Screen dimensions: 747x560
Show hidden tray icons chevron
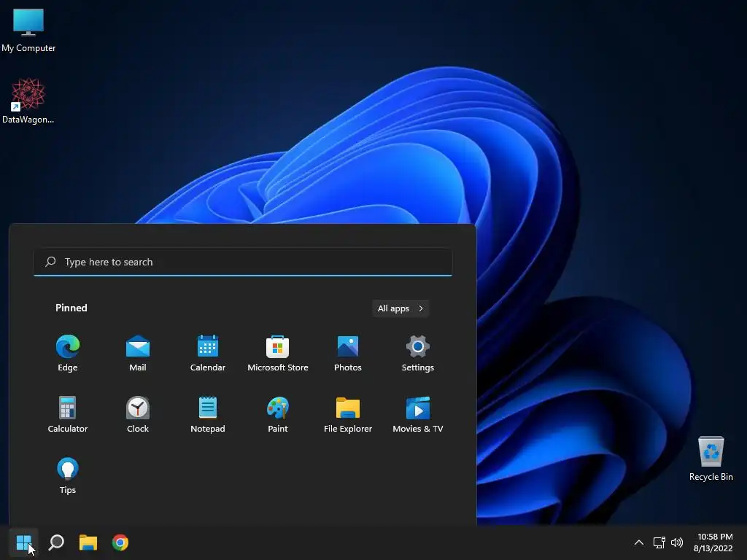639,542
